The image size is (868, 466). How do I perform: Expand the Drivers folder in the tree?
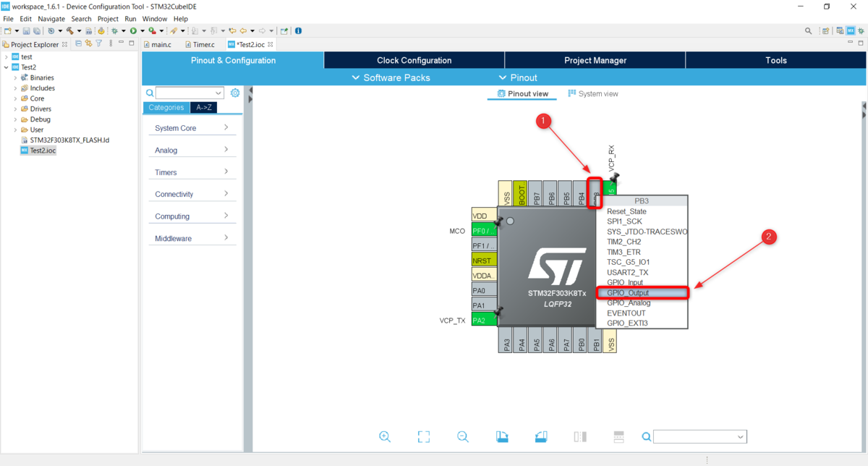tap(15, 109)
